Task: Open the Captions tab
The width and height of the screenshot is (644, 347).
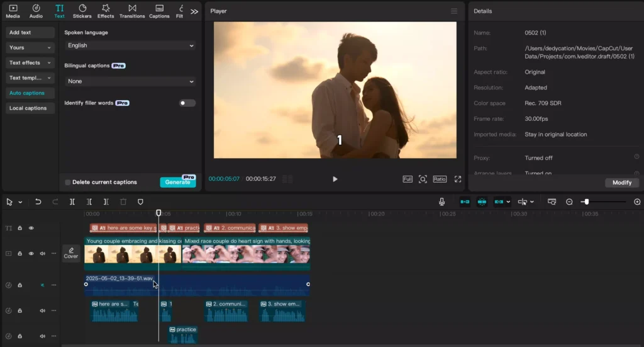Action: [x=159, y=11]
